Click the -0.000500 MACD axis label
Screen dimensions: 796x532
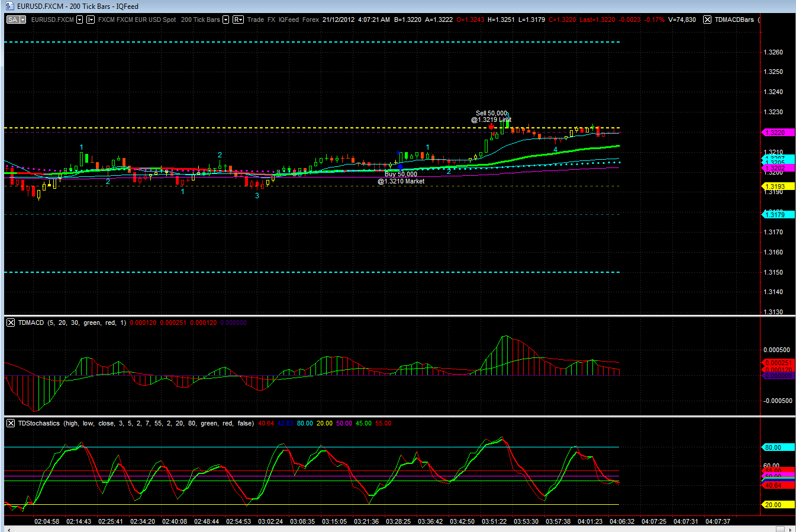778,401
